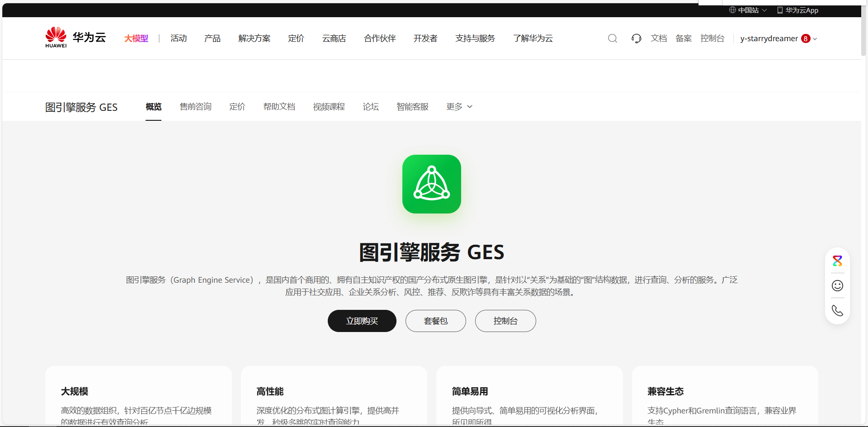Click the 大规模 feature card
The width and height of the screenshot is (868, 427).
point(138,396)
